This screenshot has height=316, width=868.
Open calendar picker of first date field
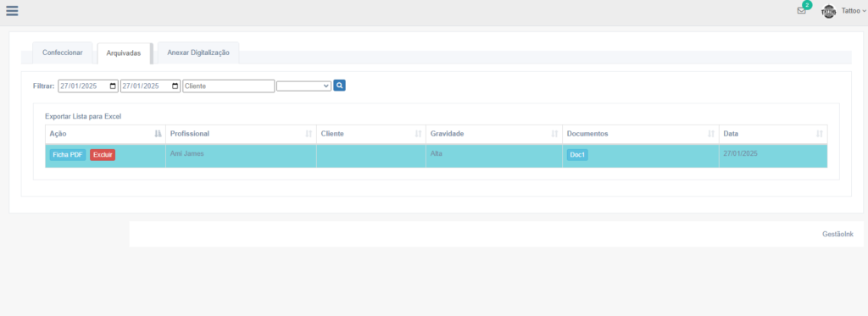tap(113, 86)
